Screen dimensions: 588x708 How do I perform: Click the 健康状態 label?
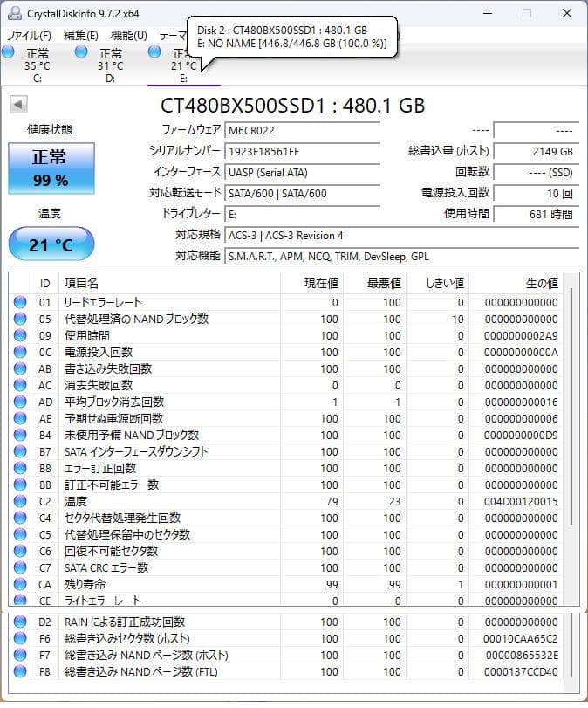pos(49,129)
